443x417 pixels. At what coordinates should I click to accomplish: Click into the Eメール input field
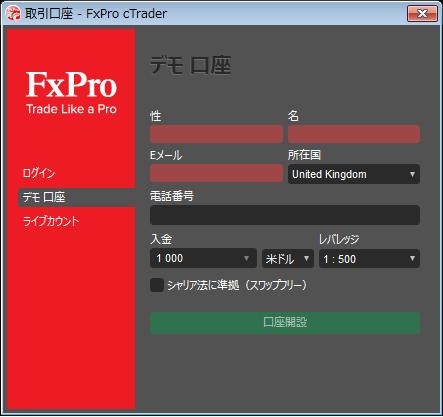(x=216, y=173)
